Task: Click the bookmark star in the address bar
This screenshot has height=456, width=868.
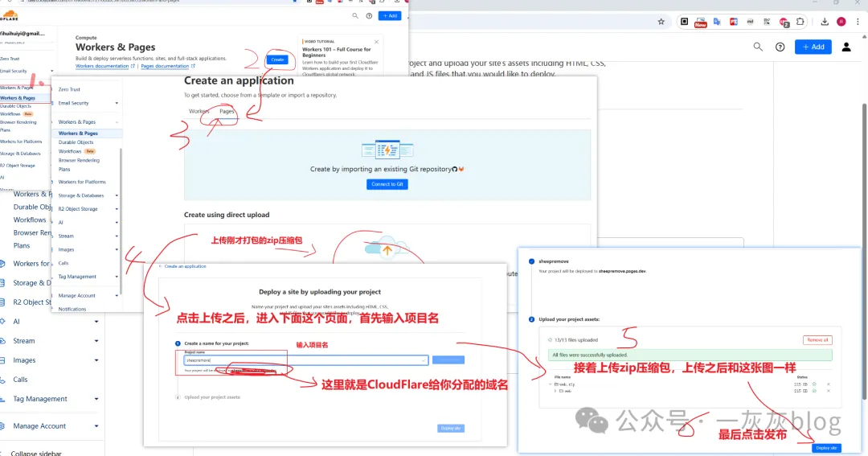Action: click(x=661, y=22)
